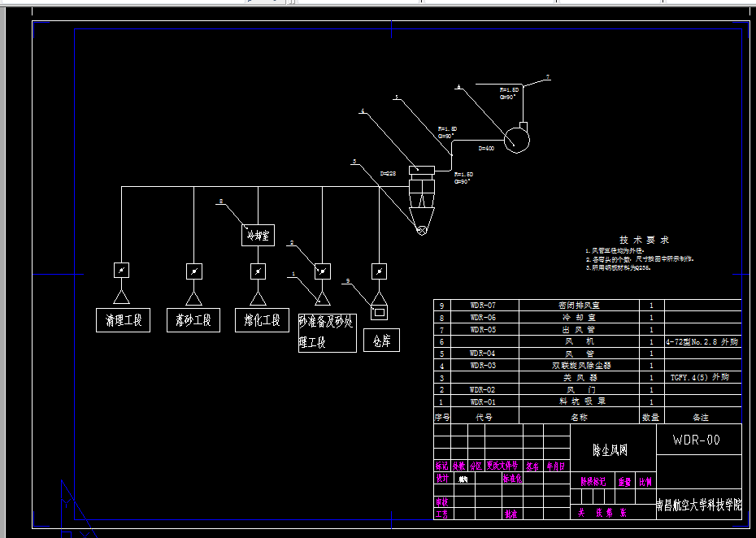
Task: Select the damper symbol above 落砂工段
Action: [194, 271]
